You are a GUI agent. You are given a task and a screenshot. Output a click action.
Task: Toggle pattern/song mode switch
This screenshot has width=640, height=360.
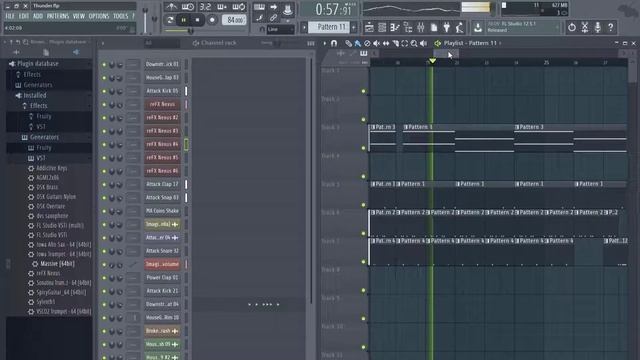170,20
